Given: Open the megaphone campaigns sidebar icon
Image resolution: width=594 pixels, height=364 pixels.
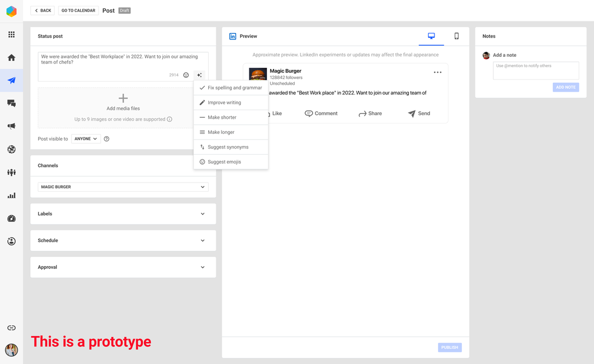Looking at the screenshot, I should [x=12, y=126].
